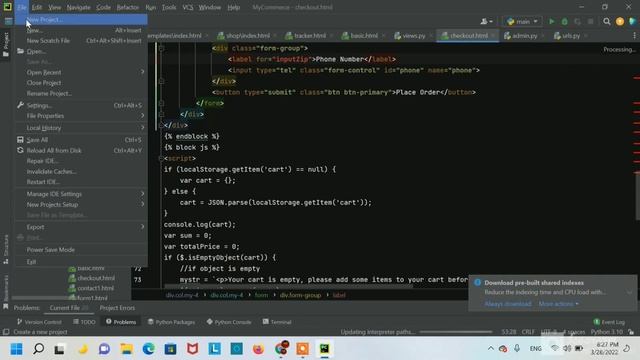
Task: Expand Manage IDE Settings submenu
Action: click(82, 194)
